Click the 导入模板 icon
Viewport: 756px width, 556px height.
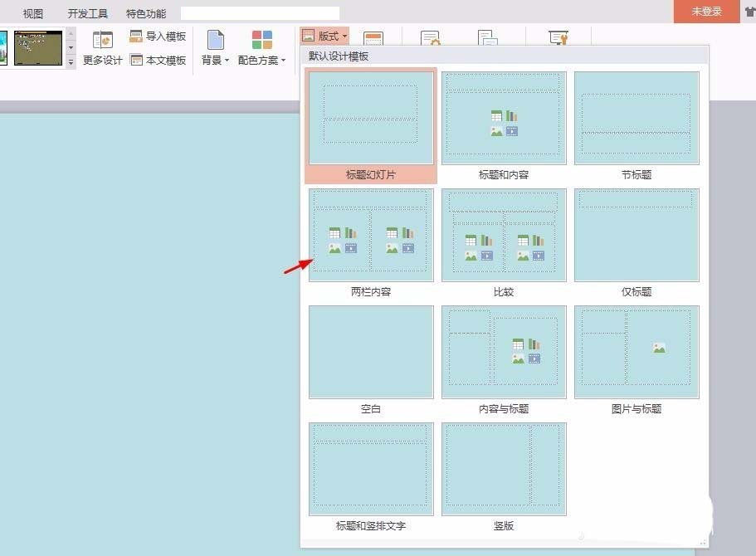pyautogui.click(x=136, y=37)
